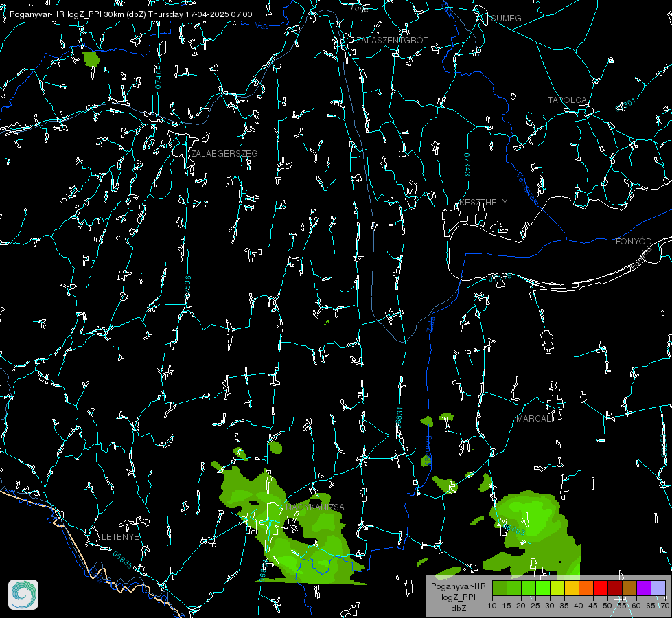Pick the 10–15 dBZ dark green swatch
The width and height of the screenshot is (672, 618).
click(500, 588)
